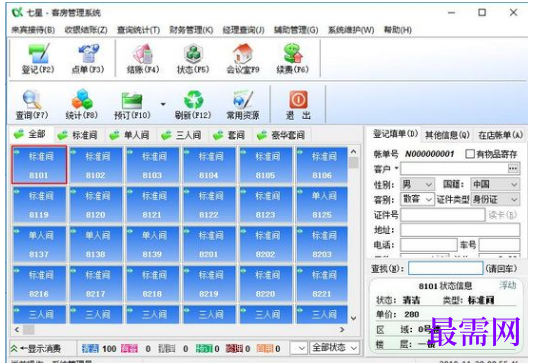Open the 证件类型 ID type dropdown

click(x=495, y=199)
